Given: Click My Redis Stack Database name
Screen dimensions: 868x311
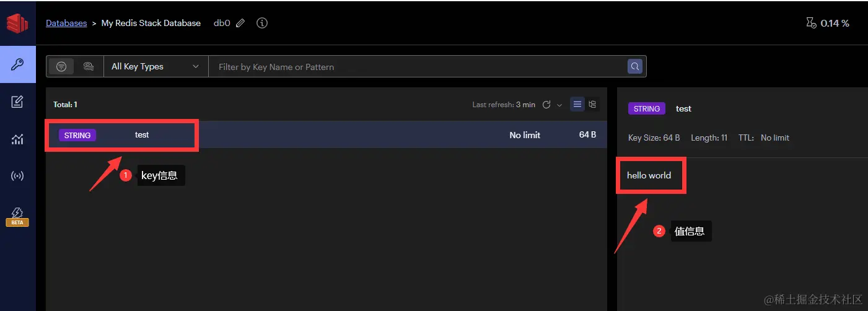Looking at the screenshot, I should point(151,23).
